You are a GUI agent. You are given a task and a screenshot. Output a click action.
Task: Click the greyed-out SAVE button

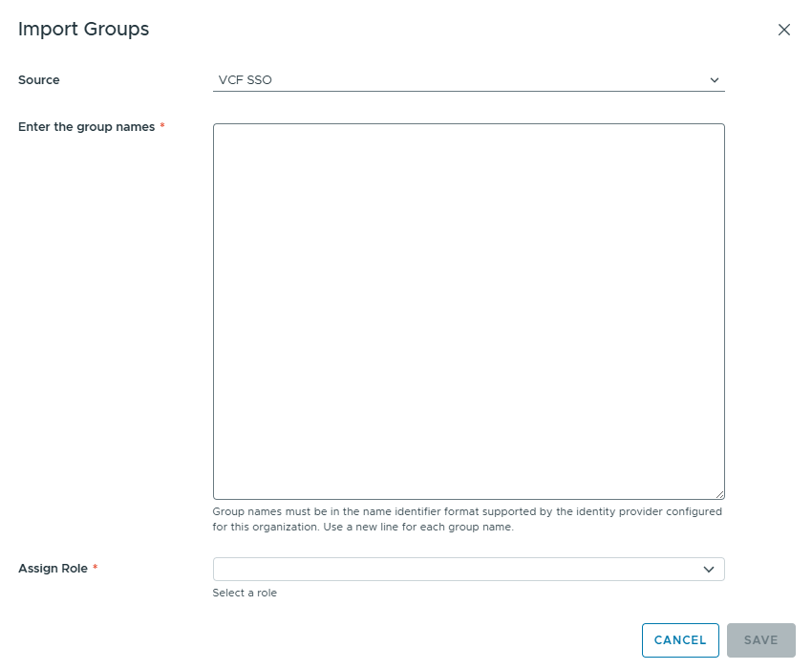(x=760, y=640)
